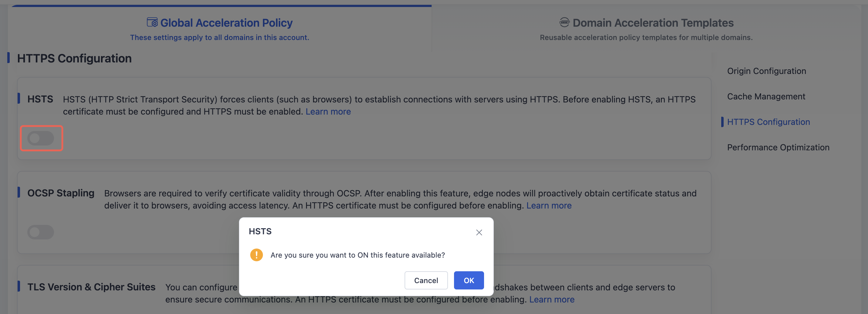
Task: Jump to Performance Optimization section
Action: click(x=778, y=147)
